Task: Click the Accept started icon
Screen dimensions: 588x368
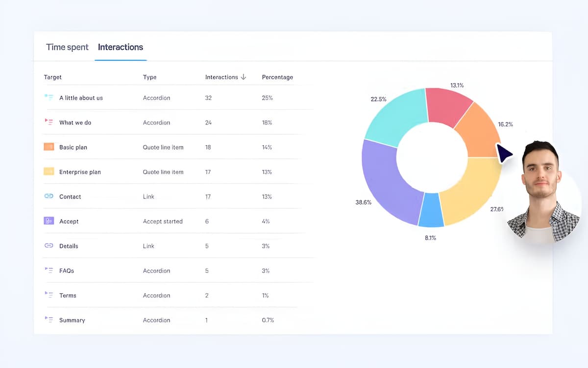Action: [49, 221]
